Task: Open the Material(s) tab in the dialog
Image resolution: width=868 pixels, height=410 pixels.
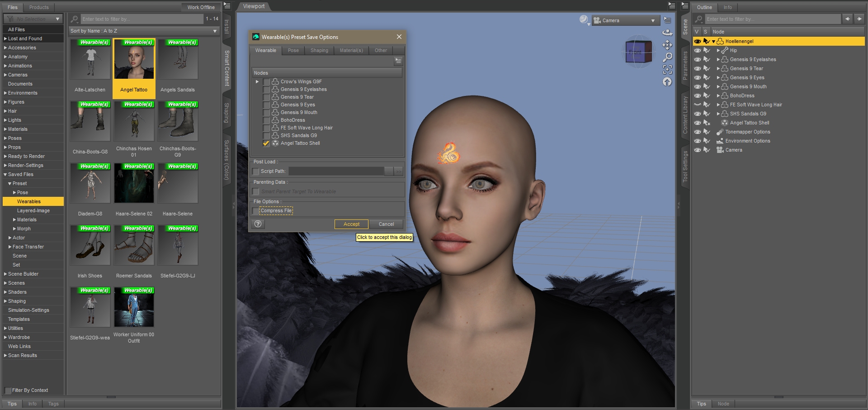Action: pyautogui.click(x=351, y=50)
